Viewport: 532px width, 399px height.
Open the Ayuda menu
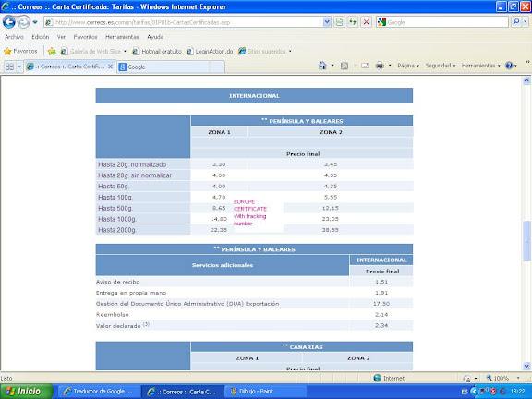pos(155,37)
